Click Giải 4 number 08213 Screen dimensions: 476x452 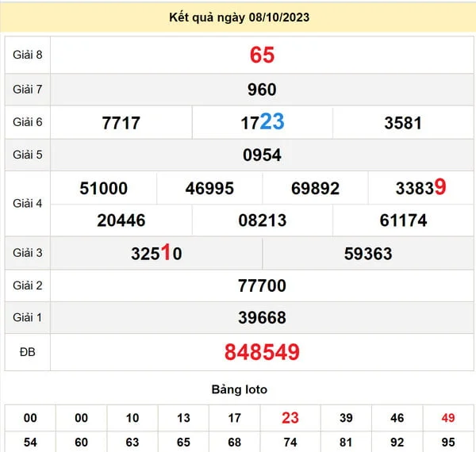262,220
